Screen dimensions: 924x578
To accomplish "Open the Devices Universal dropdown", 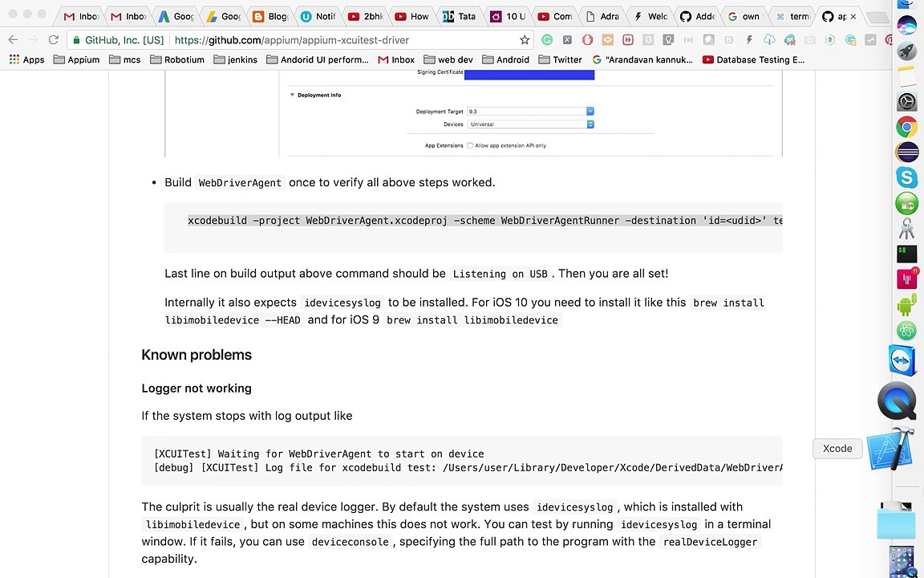I will click(x=530, y=124).
